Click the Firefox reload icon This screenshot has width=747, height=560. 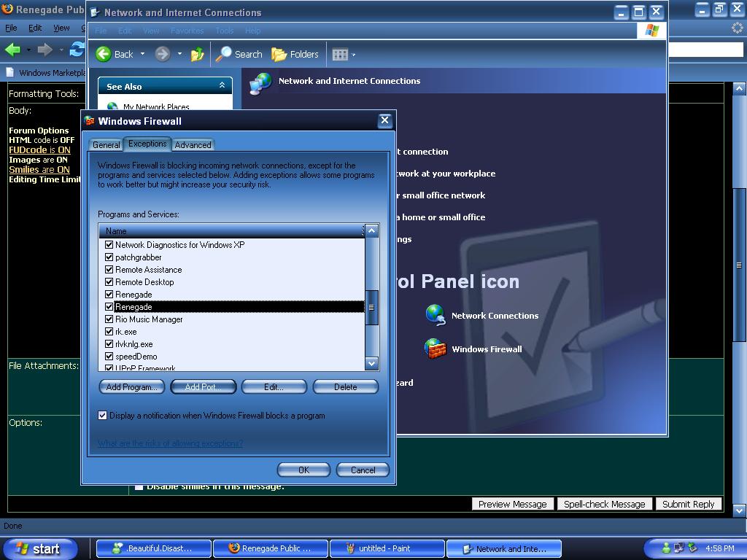[x=77, y=50]
